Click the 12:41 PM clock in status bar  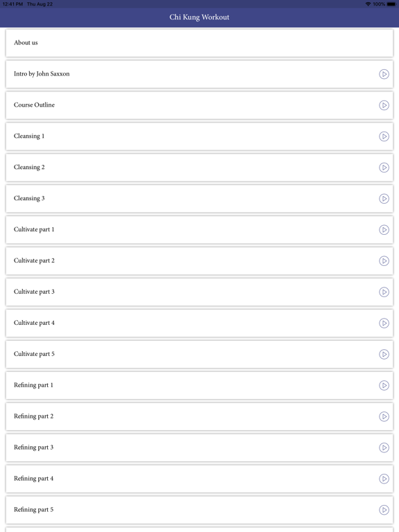point(12,4)
